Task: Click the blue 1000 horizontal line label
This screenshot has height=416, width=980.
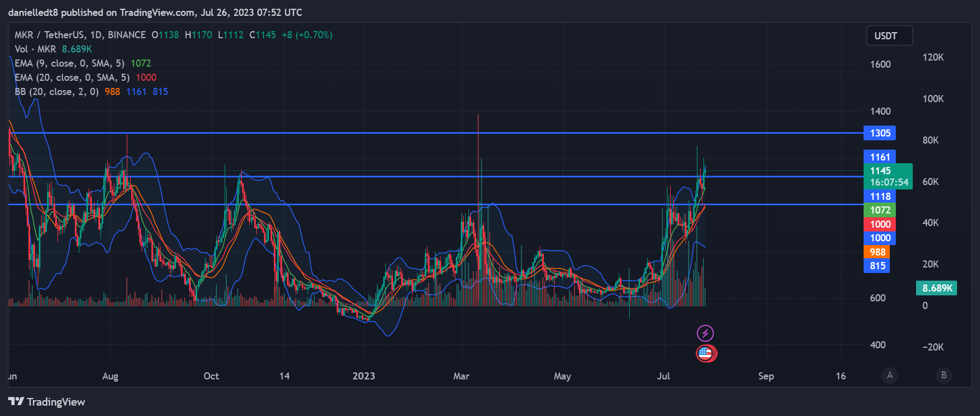Action: (x=880, y=238)
